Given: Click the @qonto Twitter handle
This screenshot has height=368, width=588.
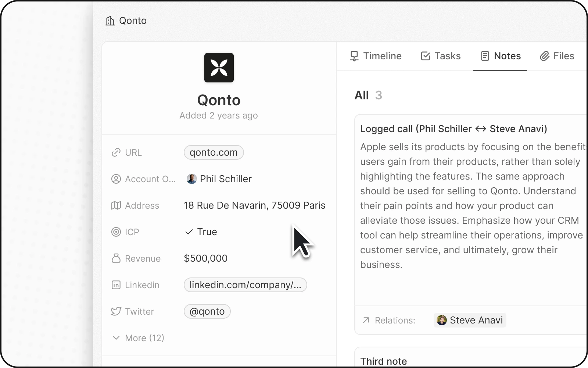Looking at the screenshot, I should tap(207, 311).
